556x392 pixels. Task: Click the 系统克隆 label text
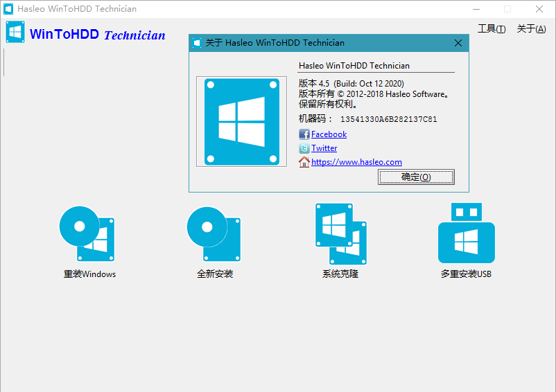[x=340, y=274]
